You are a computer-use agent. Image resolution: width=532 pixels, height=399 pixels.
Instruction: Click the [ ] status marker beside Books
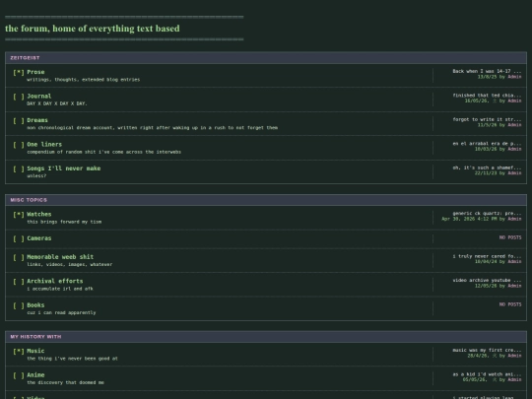pos(19,305)
